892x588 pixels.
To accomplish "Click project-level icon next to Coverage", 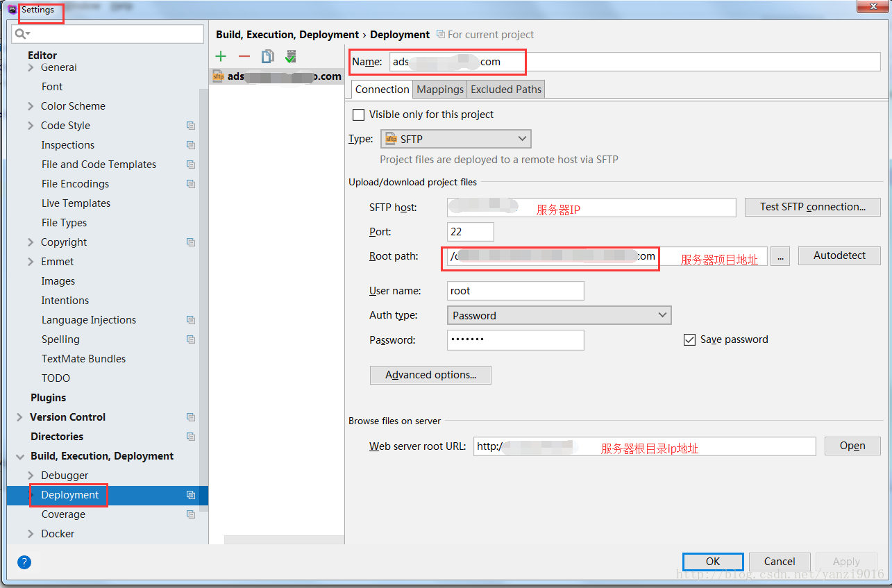I will 191,514.
